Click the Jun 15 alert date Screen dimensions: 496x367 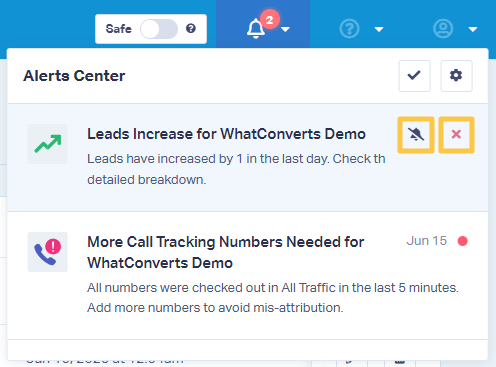tap(427, 241)
